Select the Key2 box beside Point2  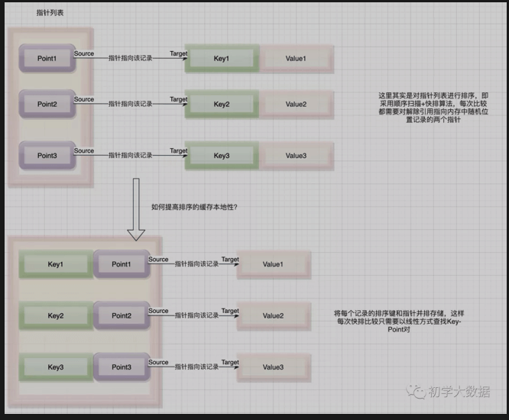tap(56, 315)
